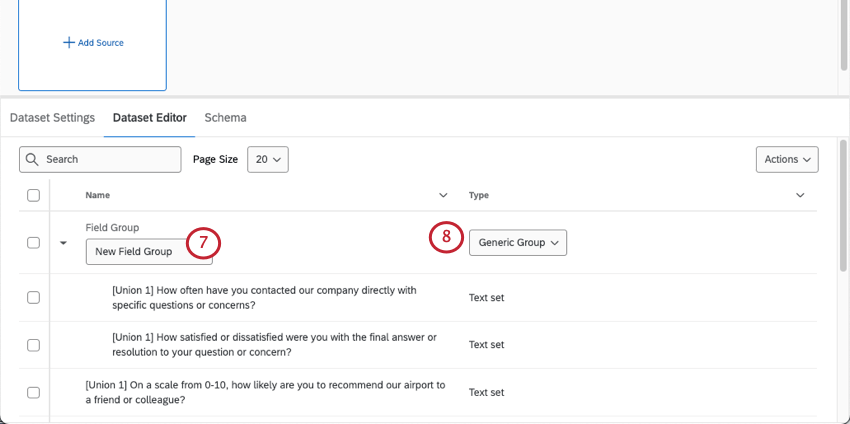Select the 'How often have you contacted' row checkbox

click(x=33, y=297)
